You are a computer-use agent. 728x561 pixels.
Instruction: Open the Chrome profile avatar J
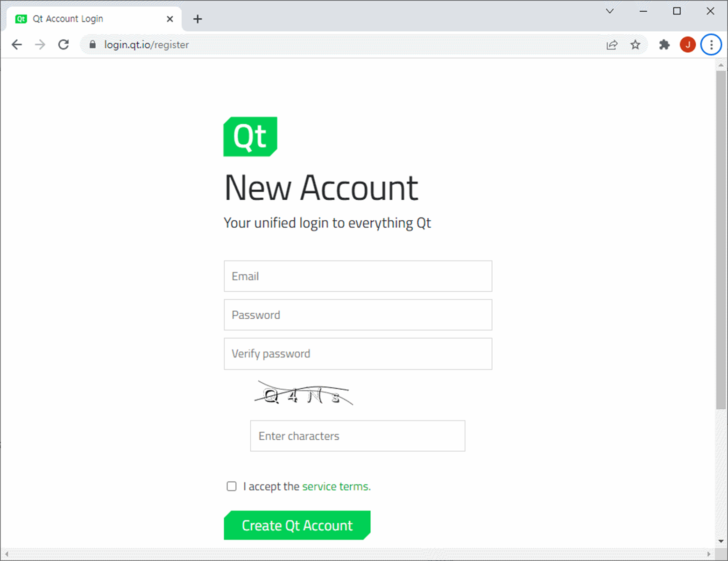point(687,45)
